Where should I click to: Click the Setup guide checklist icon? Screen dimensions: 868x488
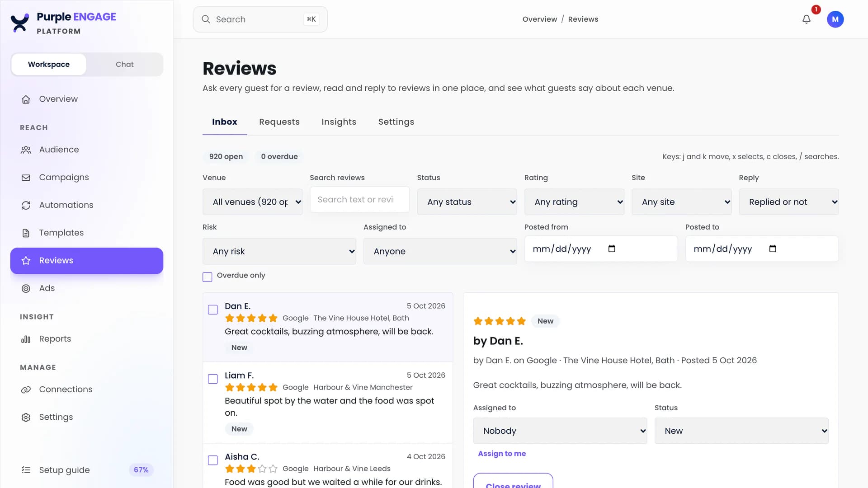pyautogui.click(x=26, y=470)
